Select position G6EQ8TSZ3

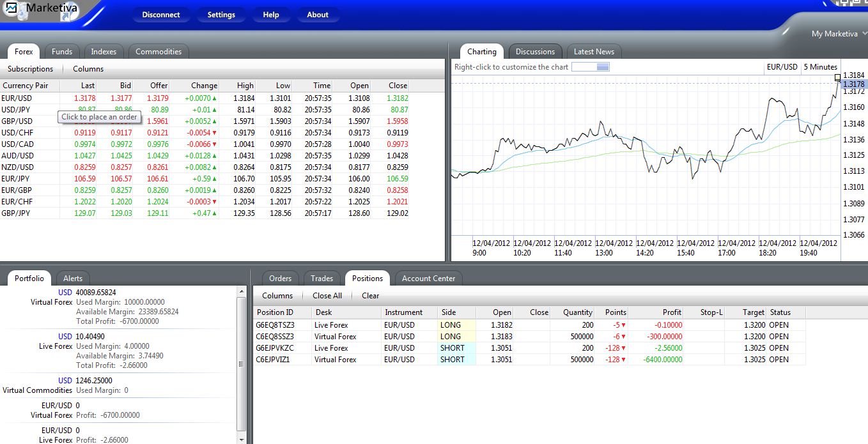tap(529, 325)
